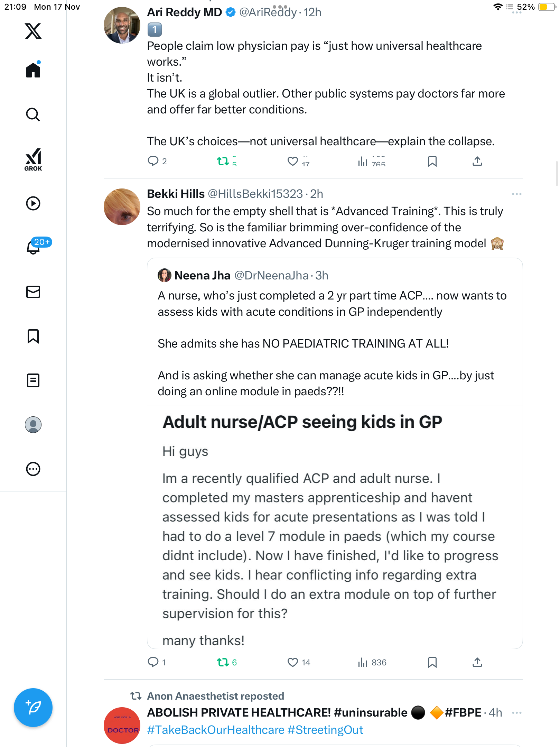The width and height of the screenshot is (560, 747).
Task: Open notifications with 20+ badge
Action: point(33,247)
